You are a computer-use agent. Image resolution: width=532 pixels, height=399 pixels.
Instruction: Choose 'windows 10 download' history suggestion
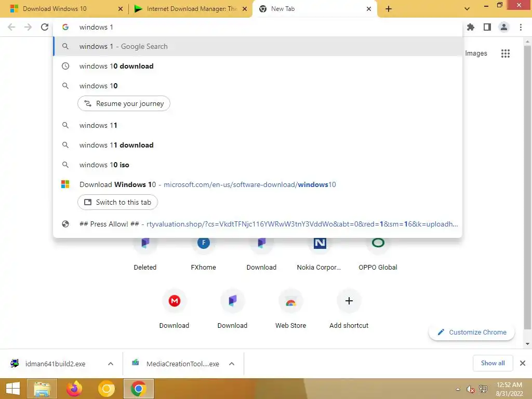[x=258, y=66]
